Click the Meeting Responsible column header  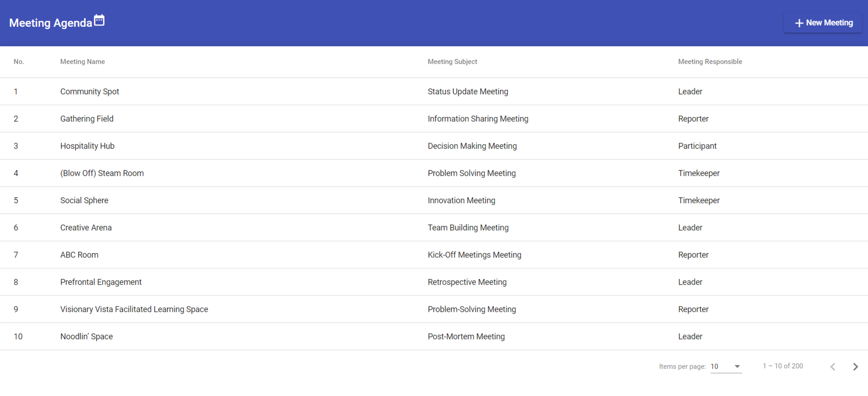tap(710, 61)
